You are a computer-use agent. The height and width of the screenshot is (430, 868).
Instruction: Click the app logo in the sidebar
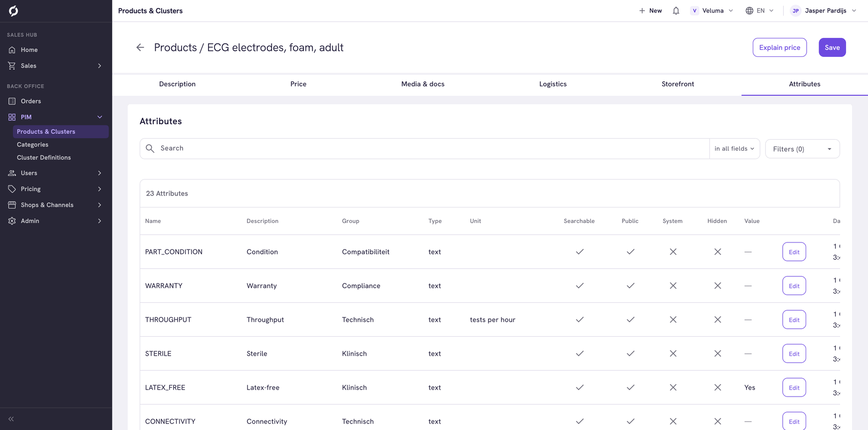point(13,10)
